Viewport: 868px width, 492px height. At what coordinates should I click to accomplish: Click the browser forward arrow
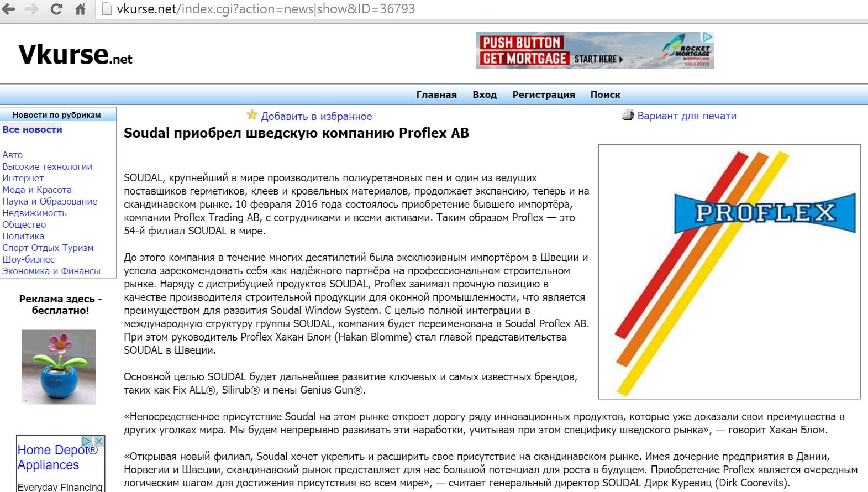click(32, 9)
